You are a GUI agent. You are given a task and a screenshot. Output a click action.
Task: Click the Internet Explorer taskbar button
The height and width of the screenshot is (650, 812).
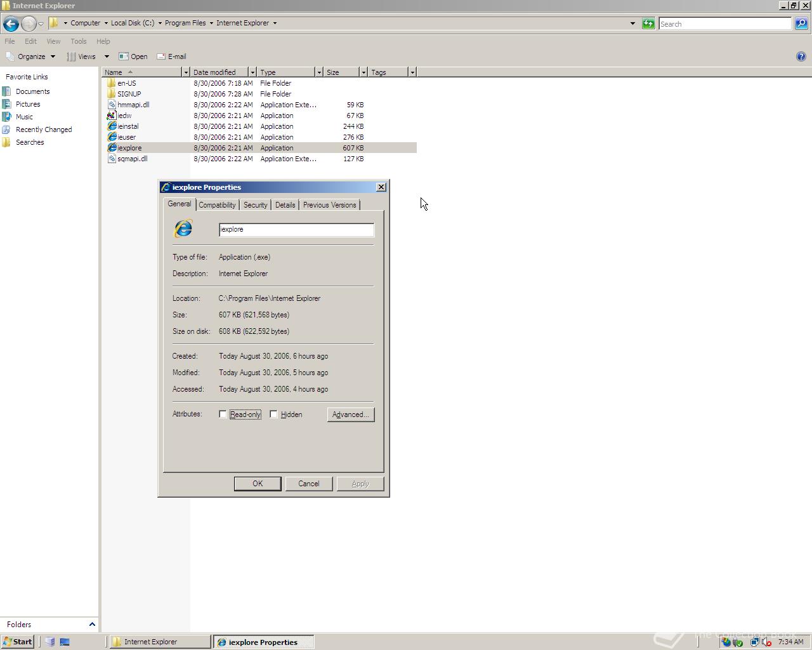pos(160,642)
